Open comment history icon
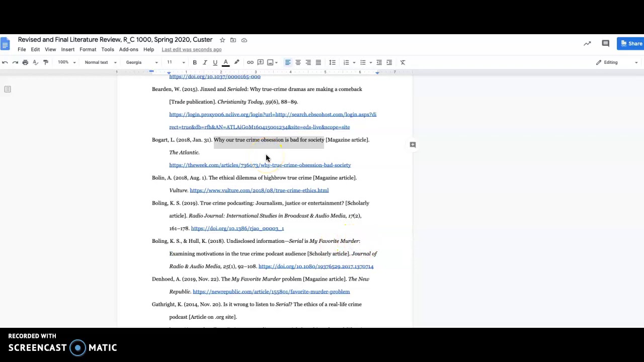This screenshot has height=362, width=644. tap(606, 44)
